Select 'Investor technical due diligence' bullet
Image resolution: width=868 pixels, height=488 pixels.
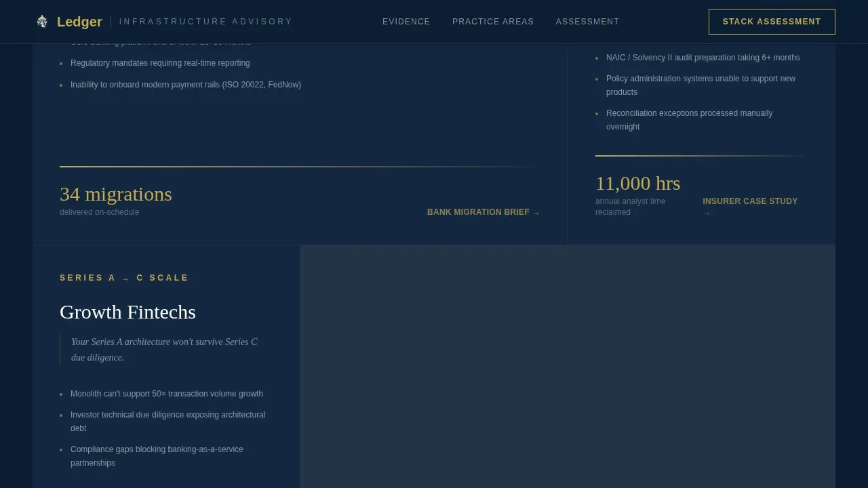(x=168, y=422)
